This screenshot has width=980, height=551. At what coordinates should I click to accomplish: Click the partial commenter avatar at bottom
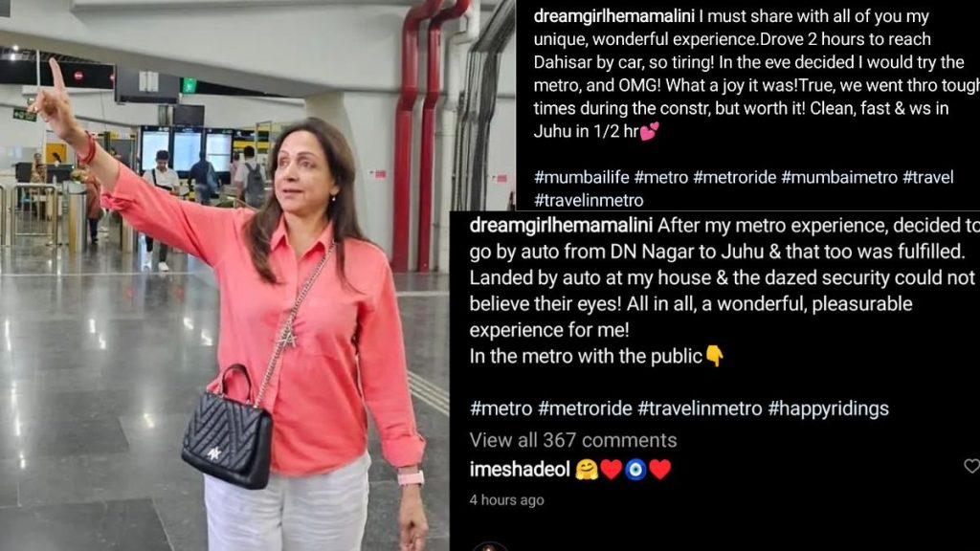tap(489, 546)
